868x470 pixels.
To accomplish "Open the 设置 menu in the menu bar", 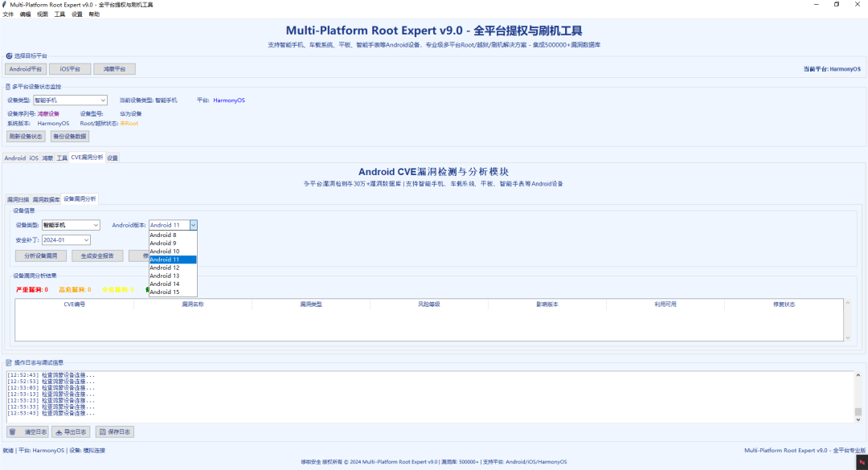I will tap(77, 14).
